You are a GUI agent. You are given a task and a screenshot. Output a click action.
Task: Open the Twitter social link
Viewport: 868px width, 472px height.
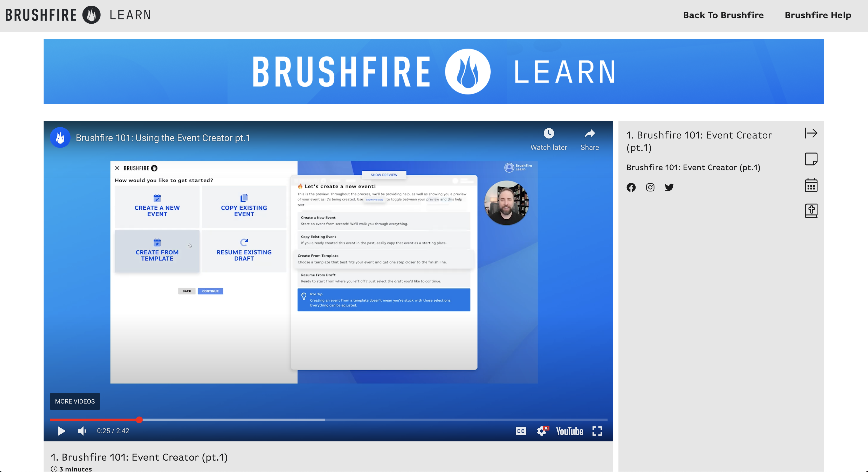tap(669, 187)
